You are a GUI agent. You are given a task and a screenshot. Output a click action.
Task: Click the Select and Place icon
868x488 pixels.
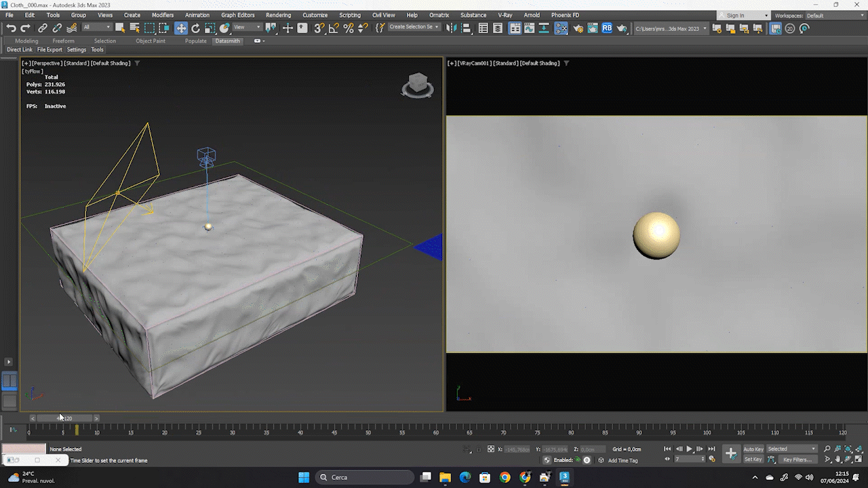coord(225,28)
